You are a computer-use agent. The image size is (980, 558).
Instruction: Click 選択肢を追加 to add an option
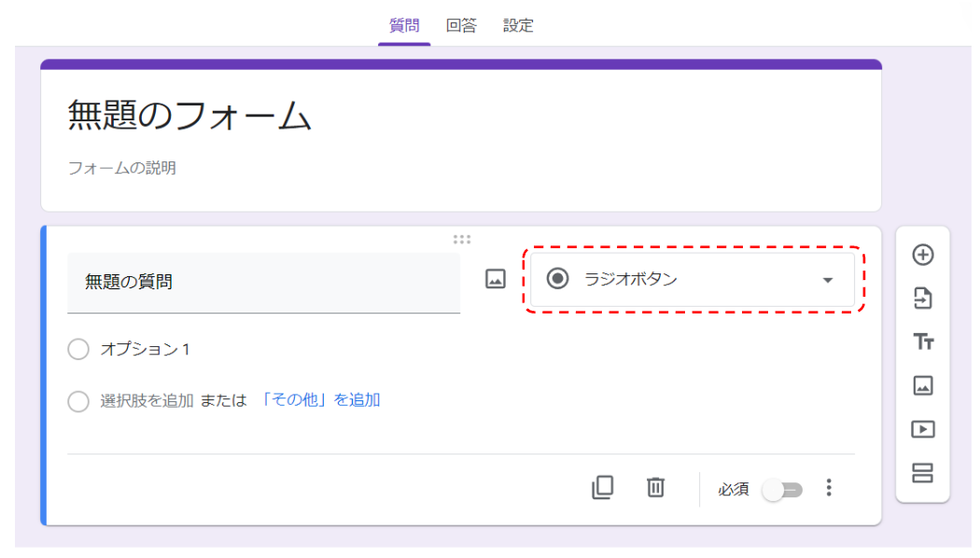pyautogui.click(x=147, y=400)
